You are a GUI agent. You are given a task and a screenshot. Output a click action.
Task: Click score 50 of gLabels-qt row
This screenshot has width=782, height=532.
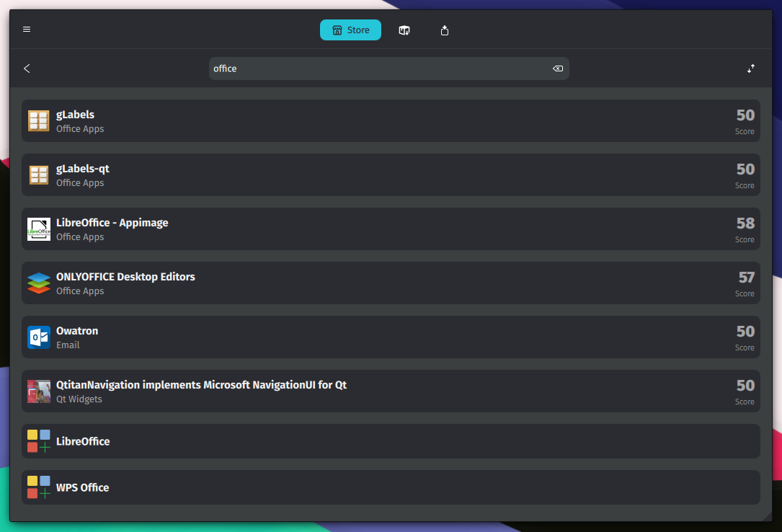745,169
